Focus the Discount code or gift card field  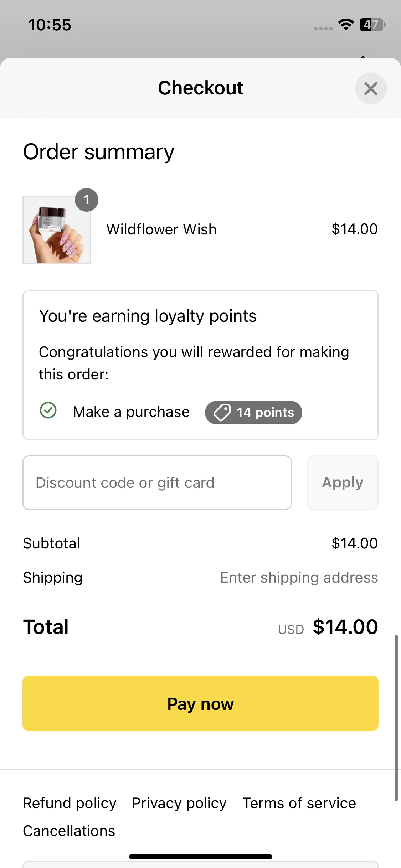157,482
